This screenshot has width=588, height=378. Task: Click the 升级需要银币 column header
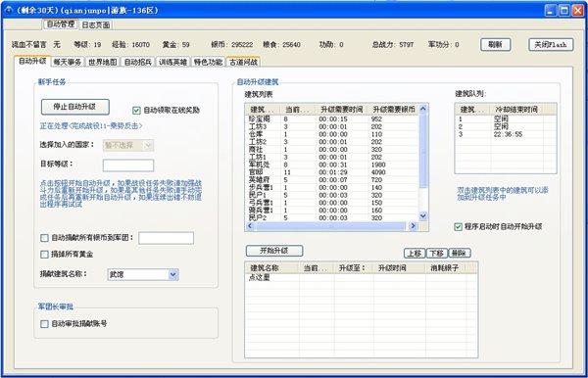[393, 110]
